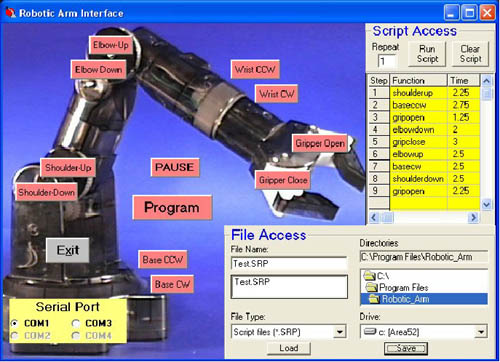Select the step 3 gripopen function cell
This screenshot has height=362, width=500.
(x=418, y=117)
